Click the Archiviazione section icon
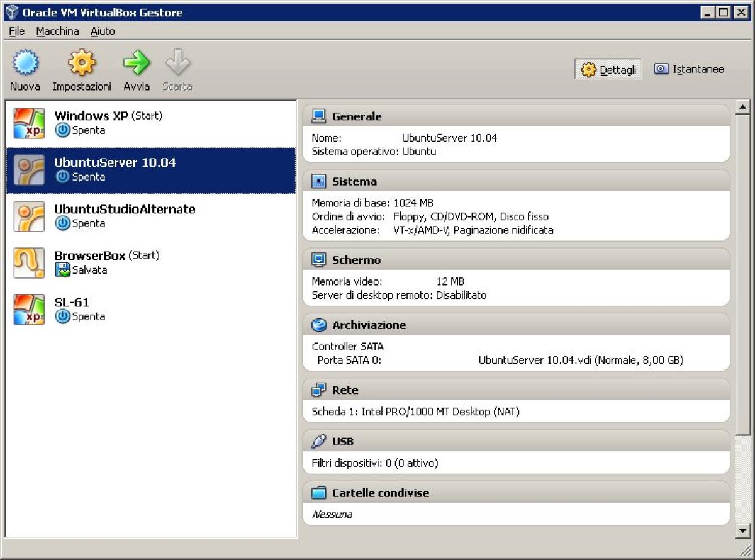 tap(318, 325)
